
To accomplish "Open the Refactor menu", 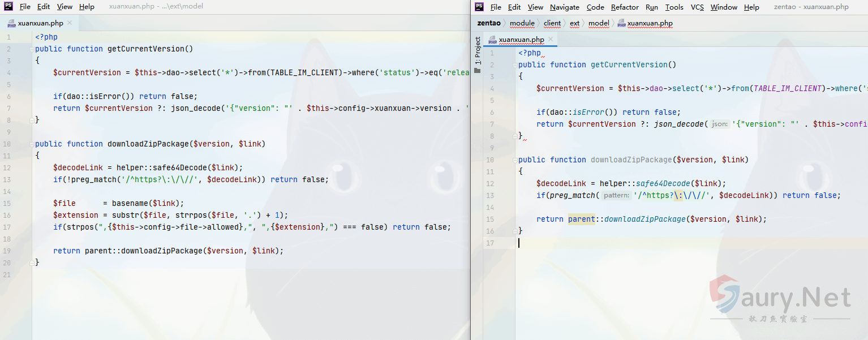I will click(625, 7).
